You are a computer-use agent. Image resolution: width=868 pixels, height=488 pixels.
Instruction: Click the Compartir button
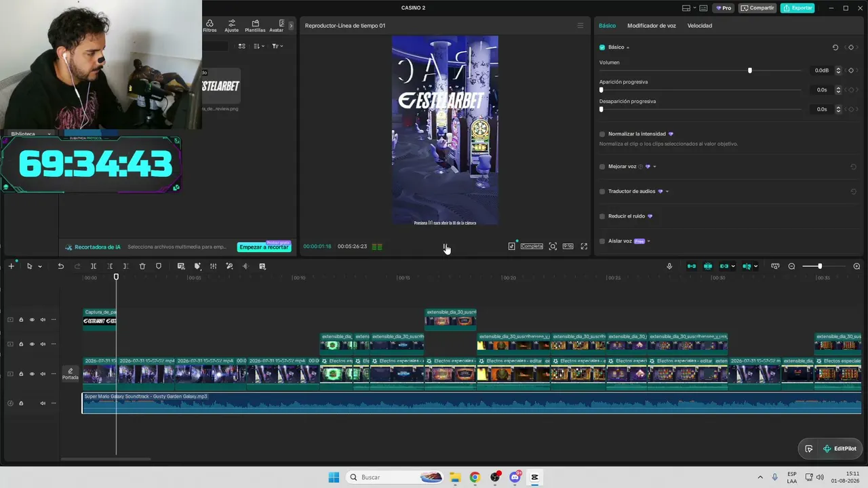(x=757, y=8)
